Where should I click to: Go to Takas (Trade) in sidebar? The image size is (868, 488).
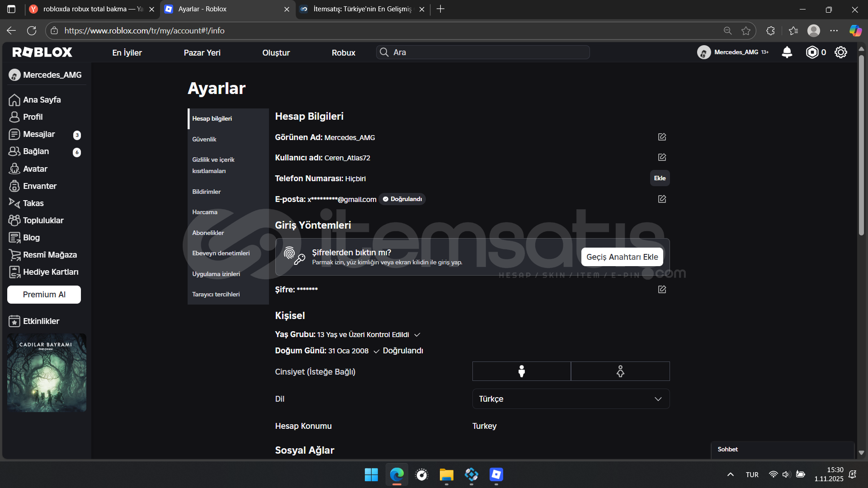click(x=33, y=203)
